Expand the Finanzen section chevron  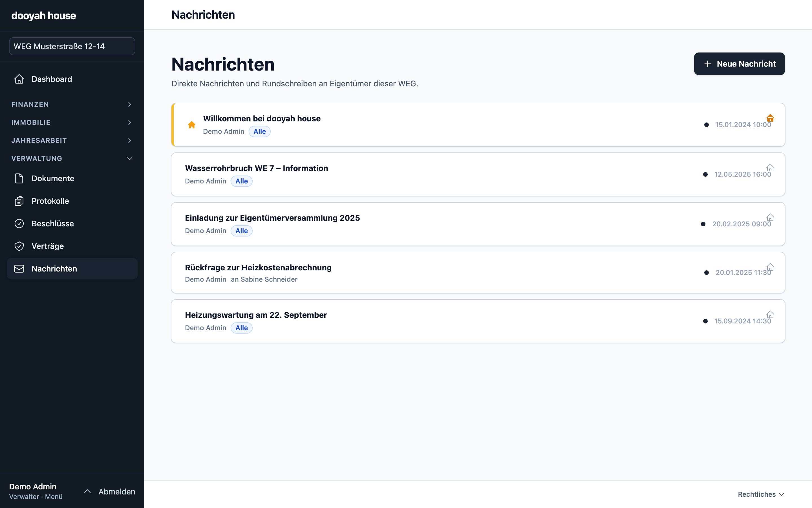(129, 104)
